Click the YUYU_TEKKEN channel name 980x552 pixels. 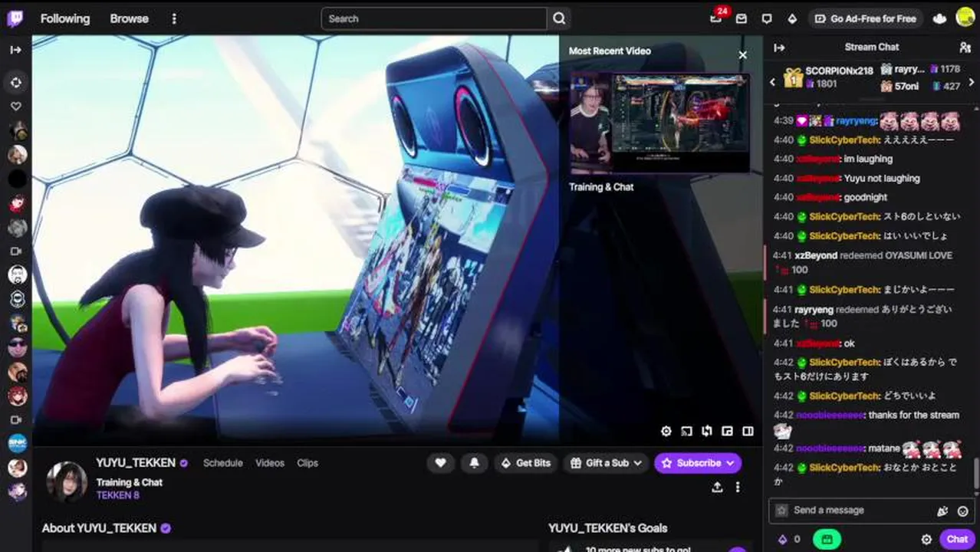click(136, 462)
